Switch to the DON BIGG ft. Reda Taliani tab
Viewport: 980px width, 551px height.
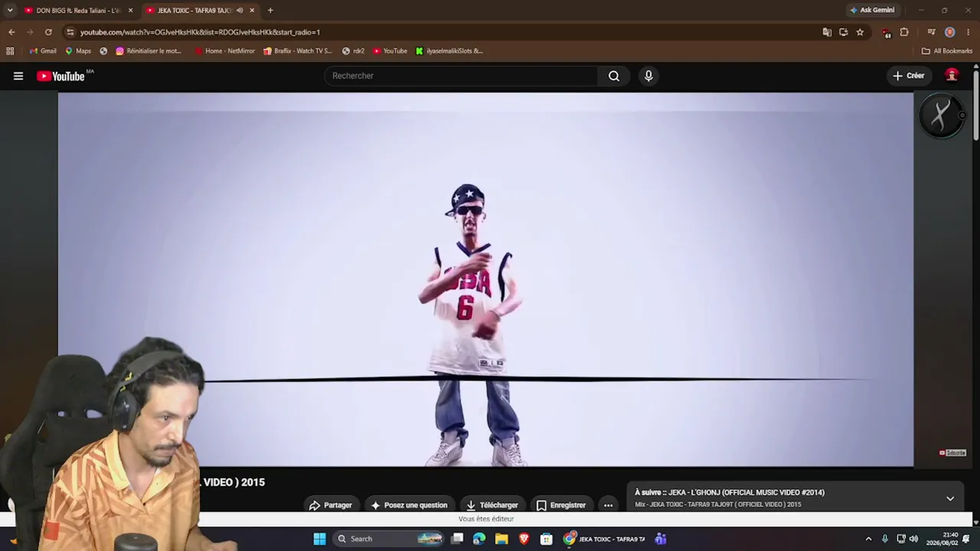72,11
